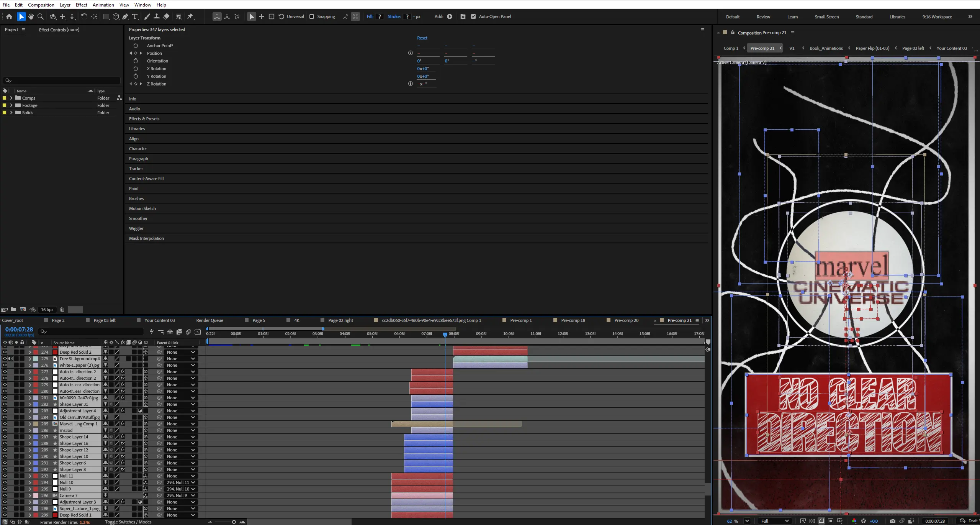Select the Pen tool
Viewport: 980px width, 525px height.
click(x=125, y=16)
